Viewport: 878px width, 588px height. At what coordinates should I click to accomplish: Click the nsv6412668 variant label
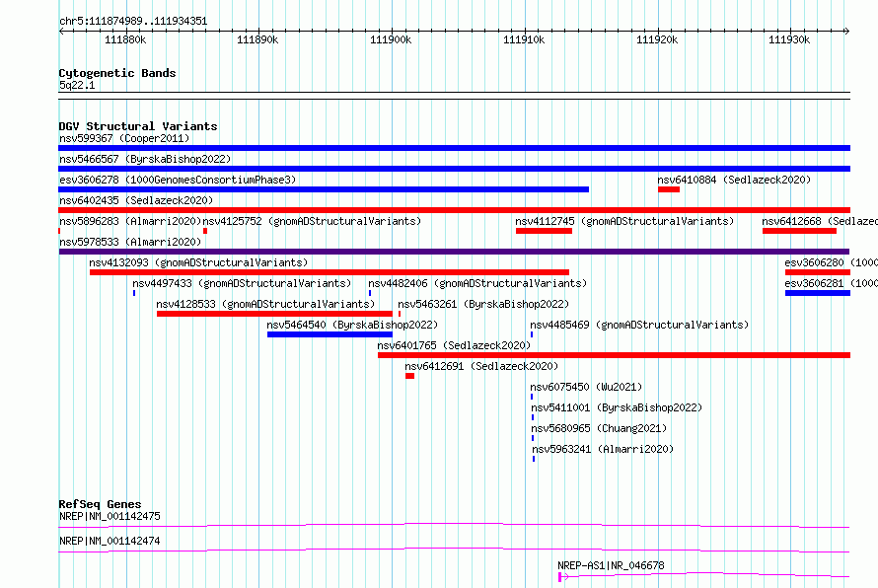pos(820,221)
